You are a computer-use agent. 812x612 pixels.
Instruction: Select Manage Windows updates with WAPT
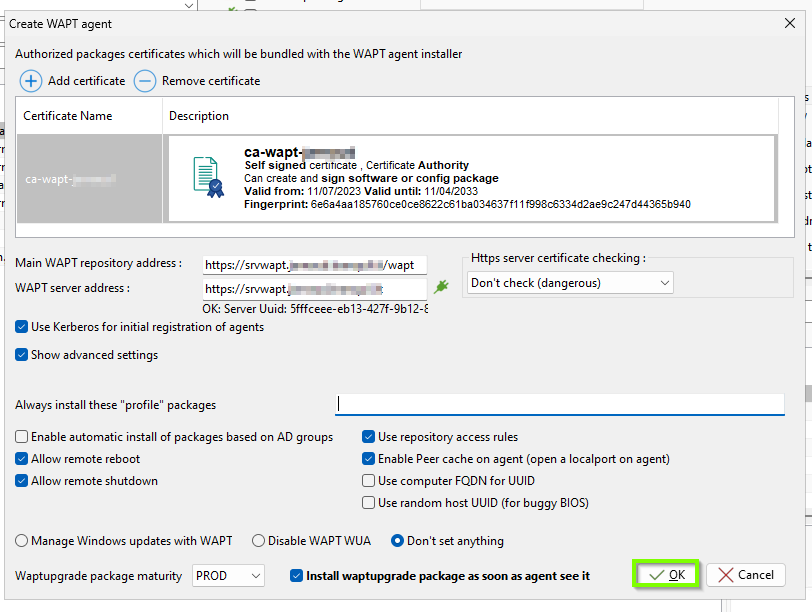click(x=21, y=541)
